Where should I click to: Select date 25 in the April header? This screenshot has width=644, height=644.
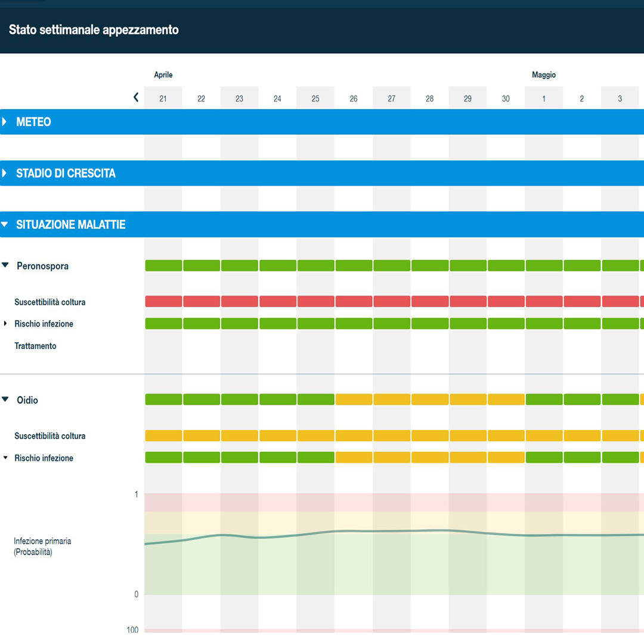(315, 99)
